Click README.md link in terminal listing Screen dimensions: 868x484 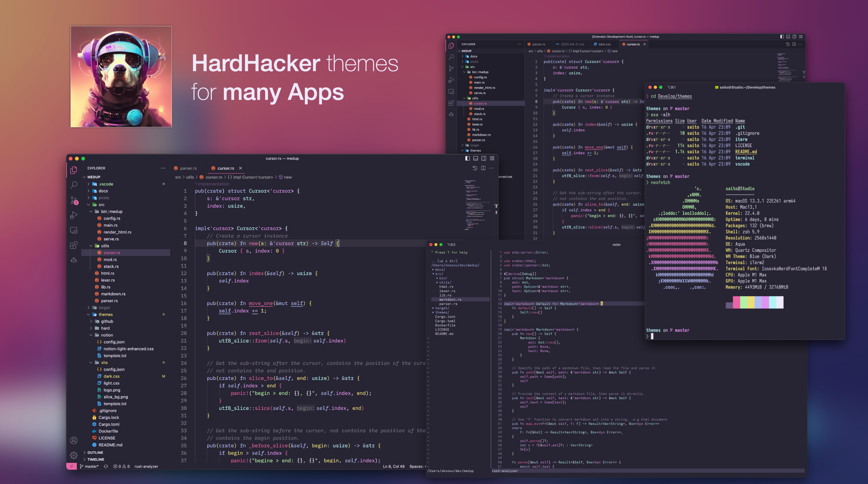coord(746,151)
